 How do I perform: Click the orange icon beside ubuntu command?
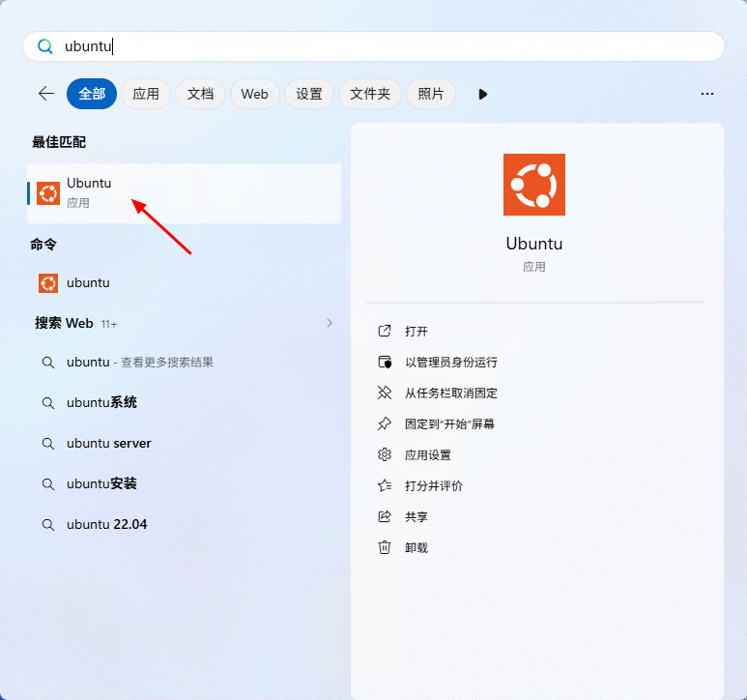click(48, 283)
